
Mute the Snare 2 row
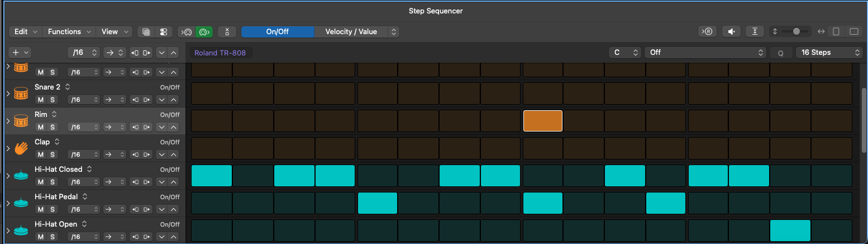coord(40,100)
